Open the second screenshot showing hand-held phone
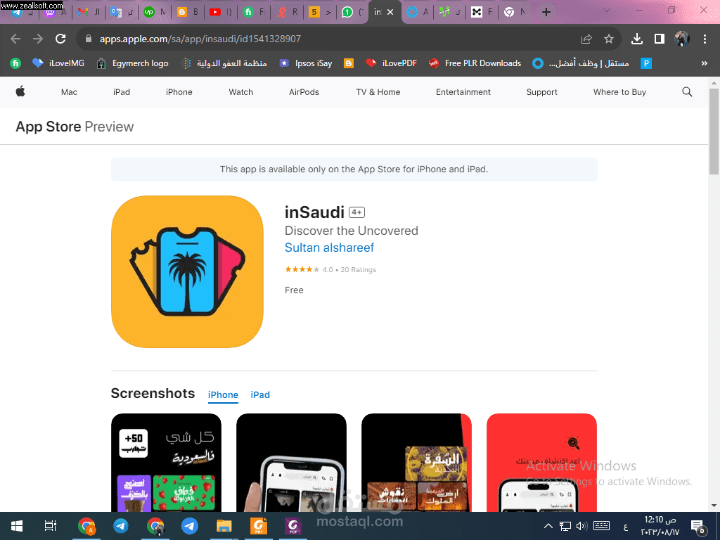The width and height of the screenshot is (720, 540). pos(291,462)
